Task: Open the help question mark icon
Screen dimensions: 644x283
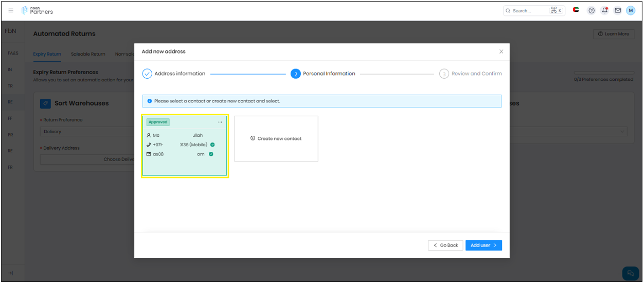Action: (592, 11)
